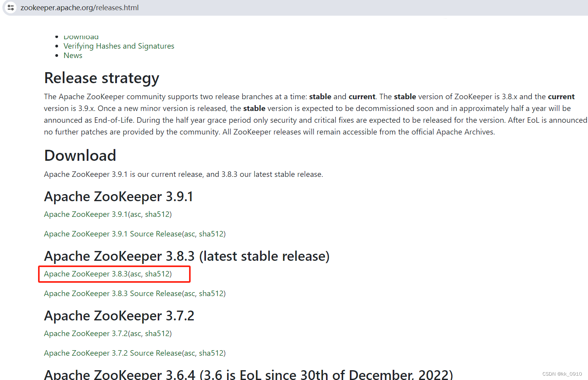Viewport: 588px width, 380px height.
Task: Open sha512 hash for ZooKeeper 3.9.1 binary
Action: click(x=157, y=214)
